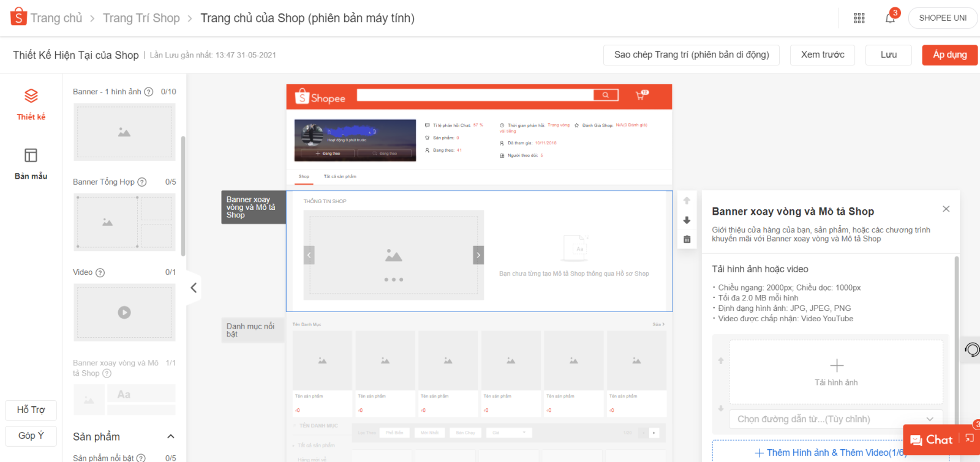Go to Trang Trí Shop breadcrumb
The height and width of the screenshot is (462, 980).
pos(141,18)
